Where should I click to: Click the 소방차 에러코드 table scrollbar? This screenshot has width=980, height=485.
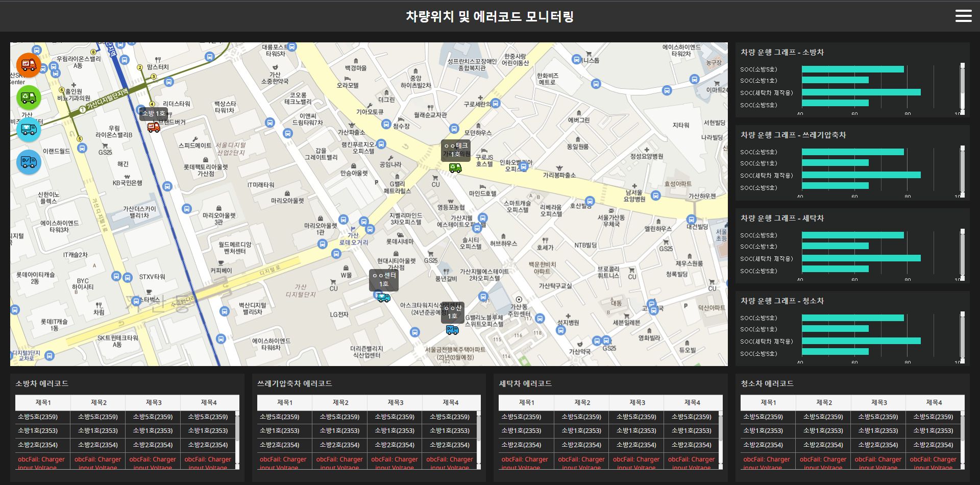click(237, 426)
